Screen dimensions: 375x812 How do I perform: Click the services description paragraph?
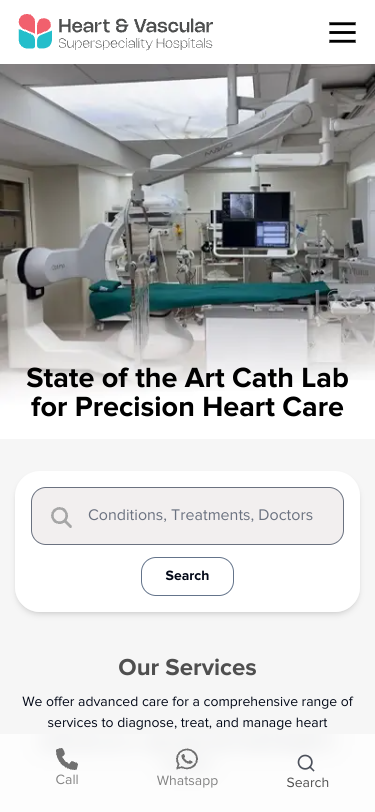[x=188, y=712]
